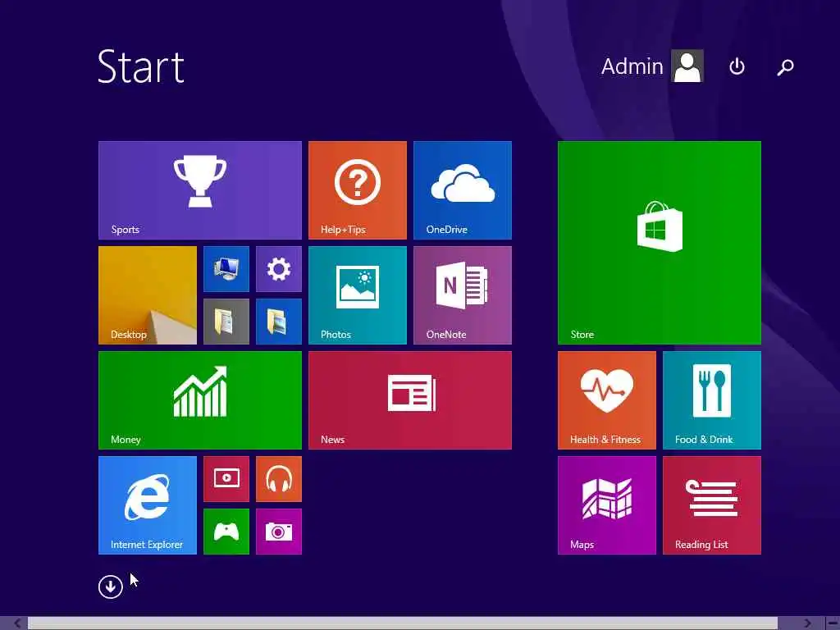Click the search magnifier button
Viewport: 840px width, 630px height.
coord(785,67)
